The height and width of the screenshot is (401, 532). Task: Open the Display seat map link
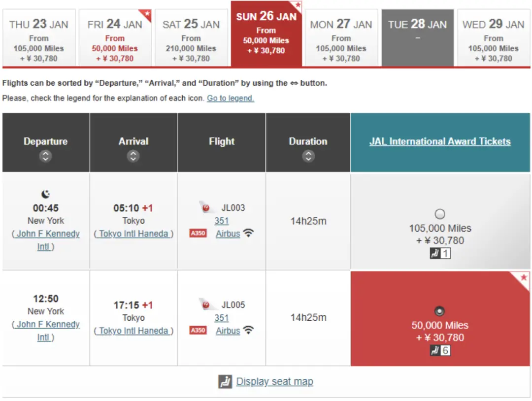[x=274, y=382]
